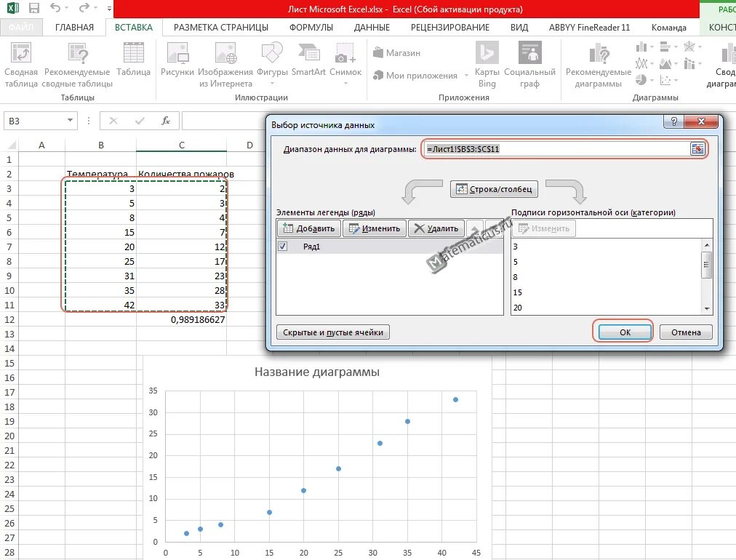This screenshot has height=560, width=736.
Task: Open the ДАННЫЕ ribbon tab
Action: click(372, 27)
